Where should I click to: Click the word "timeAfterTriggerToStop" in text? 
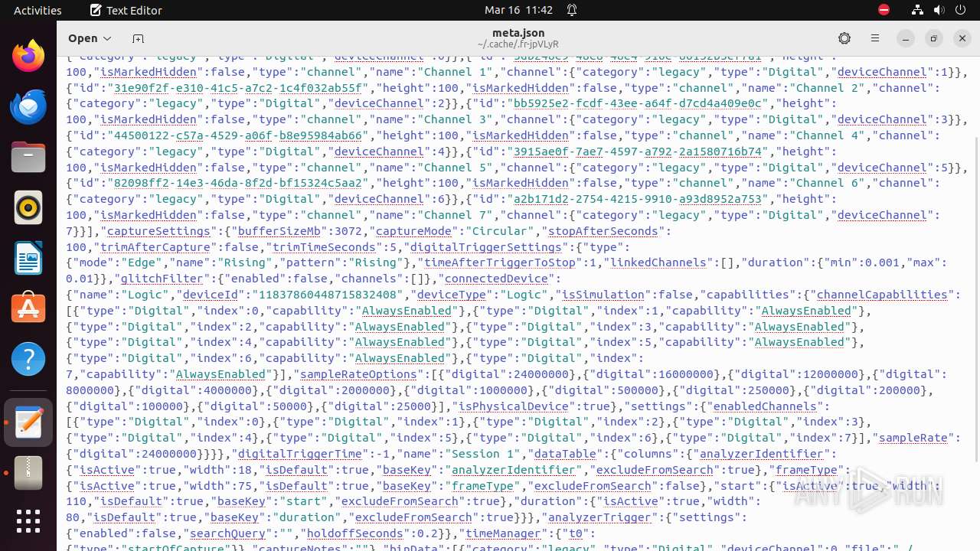tap(500, 263)
